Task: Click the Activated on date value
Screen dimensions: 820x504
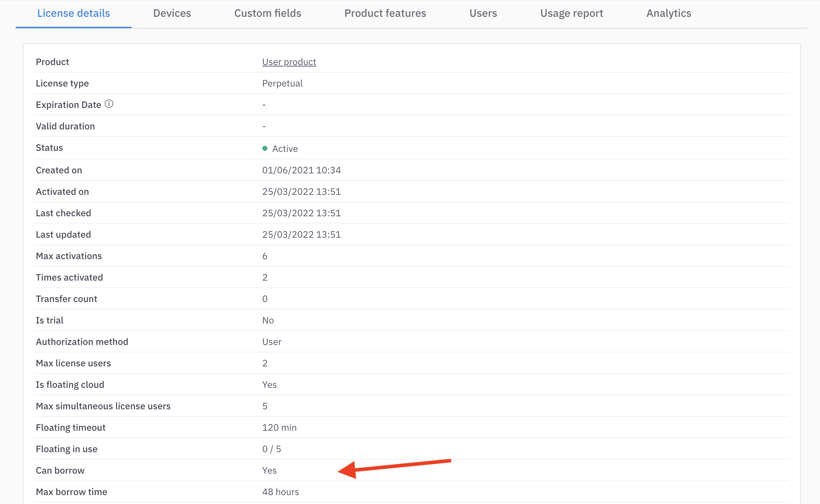Action: 301,192
